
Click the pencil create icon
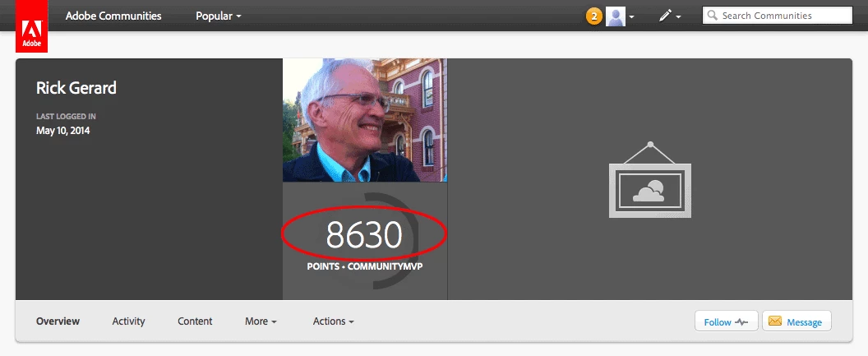pos(665,16)
